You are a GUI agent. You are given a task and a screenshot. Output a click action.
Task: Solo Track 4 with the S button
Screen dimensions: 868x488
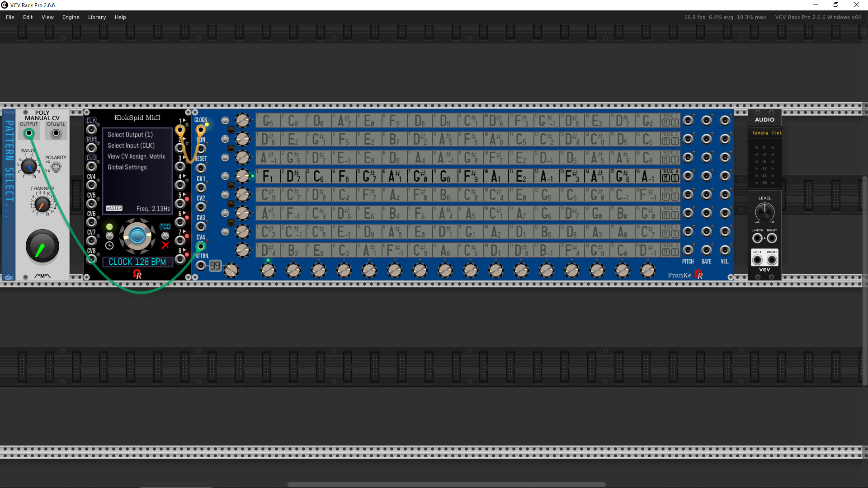point(675,178)
